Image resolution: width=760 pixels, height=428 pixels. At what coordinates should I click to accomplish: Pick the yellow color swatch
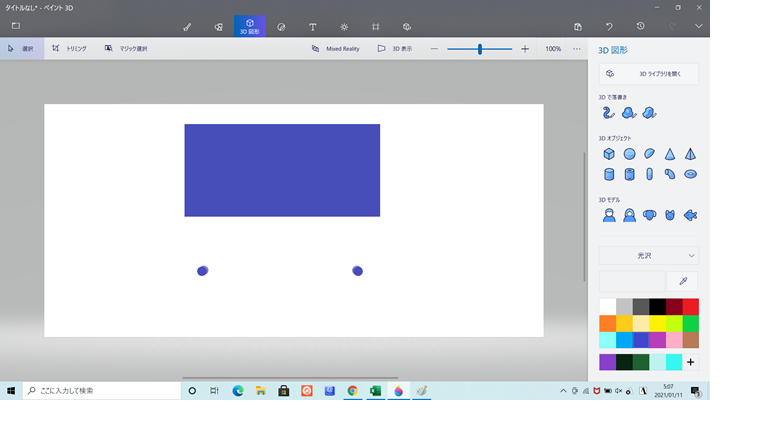(657, 323)
